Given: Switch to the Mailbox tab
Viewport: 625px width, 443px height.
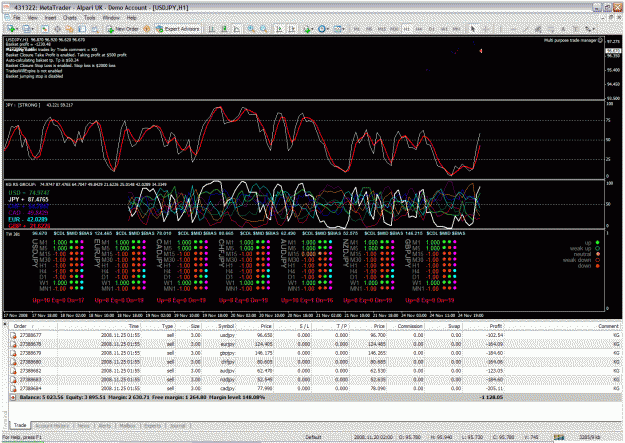Looking at the screenshot, I should (128, 426).
